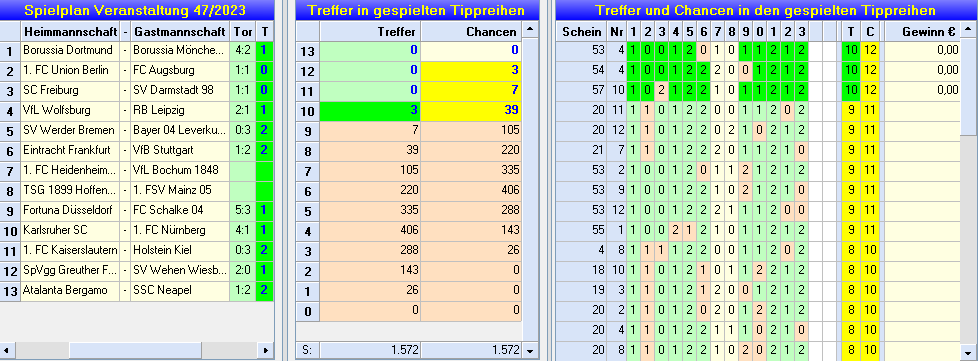This screenshot has width=978, height=361.
Task: Click guest team VfL Bochum 1848
Action: (x=180, y=170)
